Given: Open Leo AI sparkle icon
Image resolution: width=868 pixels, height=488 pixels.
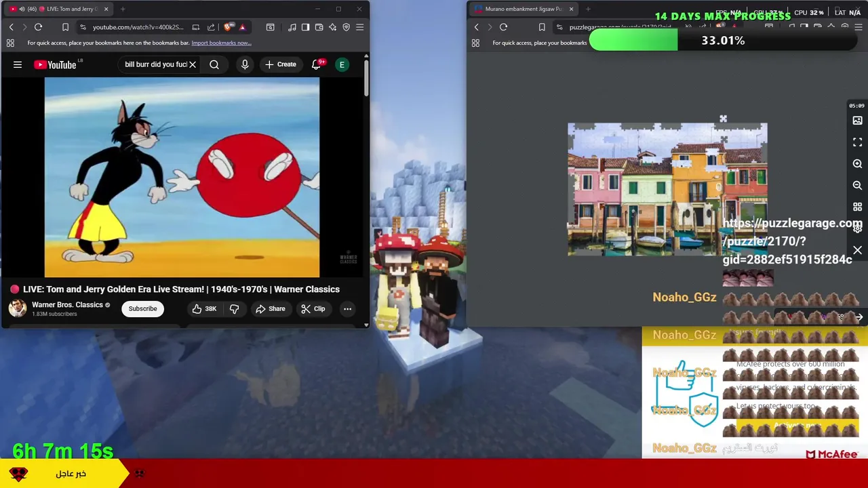Looking at the screenshot, I should coord(332,27).
